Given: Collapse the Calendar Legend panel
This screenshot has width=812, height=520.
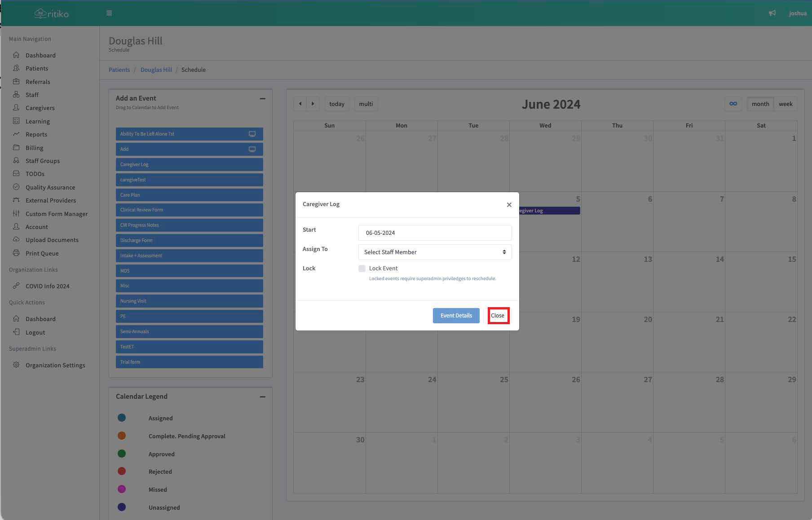Looking at the screenshot, I should pyautogui.click(x=262, y=397).
